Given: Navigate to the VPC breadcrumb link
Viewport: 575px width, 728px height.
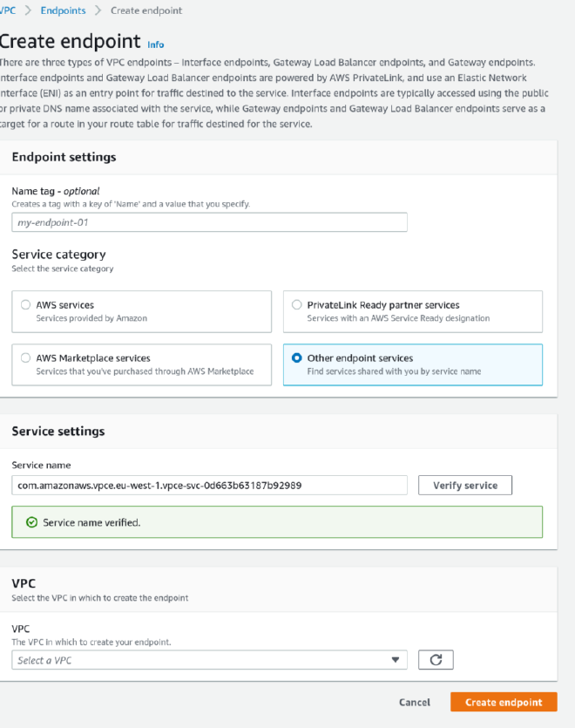Looking at the screenshot, I should tap(8, 10).
